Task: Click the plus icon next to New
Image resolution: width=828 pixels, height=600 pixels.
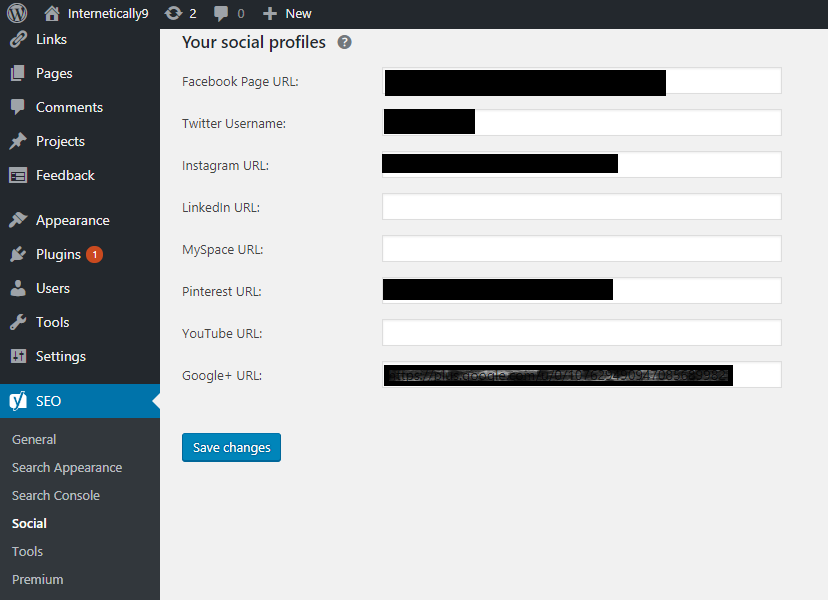Action: [270, 14]
